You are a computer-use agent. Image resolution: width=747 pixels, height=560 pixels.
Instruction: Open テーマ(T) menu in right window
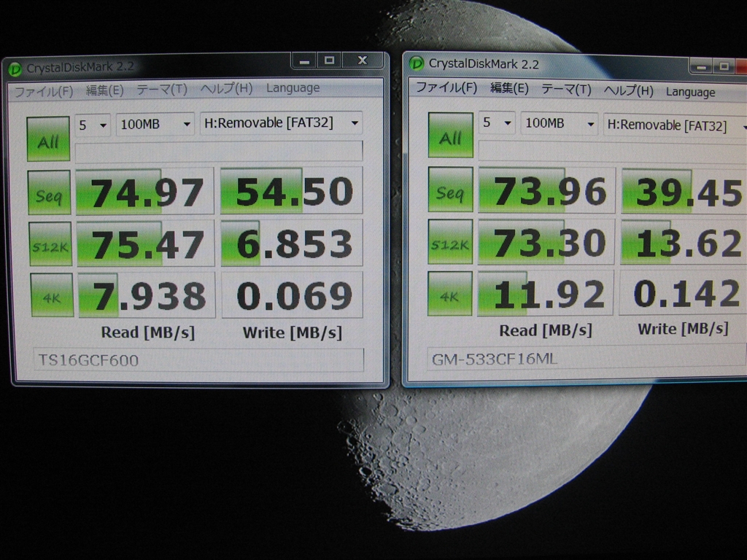click(566, 90)
